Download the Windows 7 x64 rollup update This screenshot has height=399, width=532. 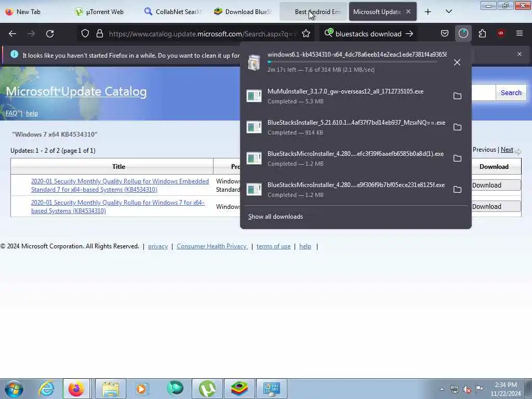pos(495,207)
